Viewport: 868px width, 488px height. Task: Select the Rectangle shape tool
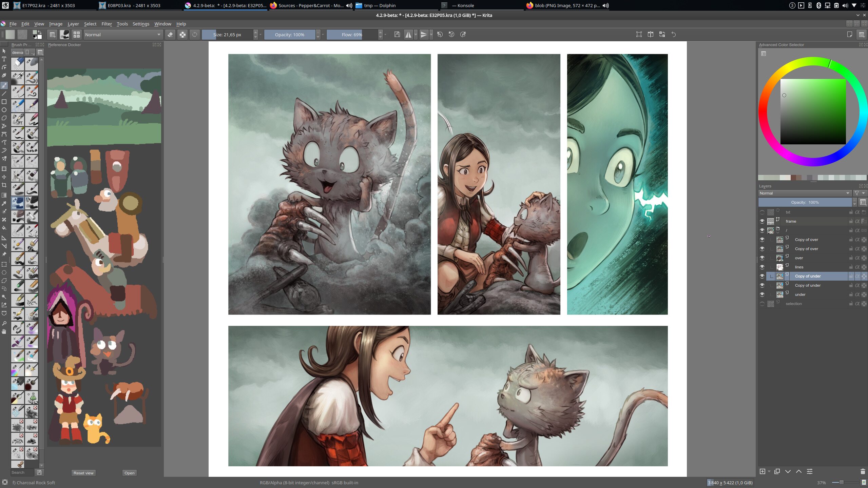[x=4, y=102]
